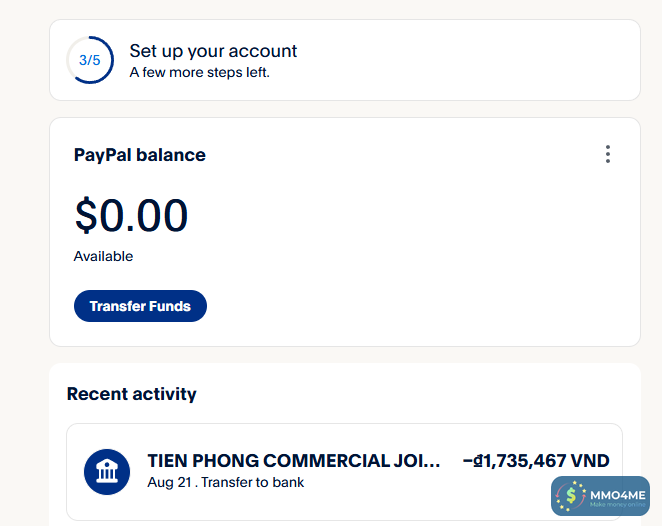The width and height of the screenshot is (662, 526).
Task: Open the Recent activity heading
Action: [x=131, y=394]
